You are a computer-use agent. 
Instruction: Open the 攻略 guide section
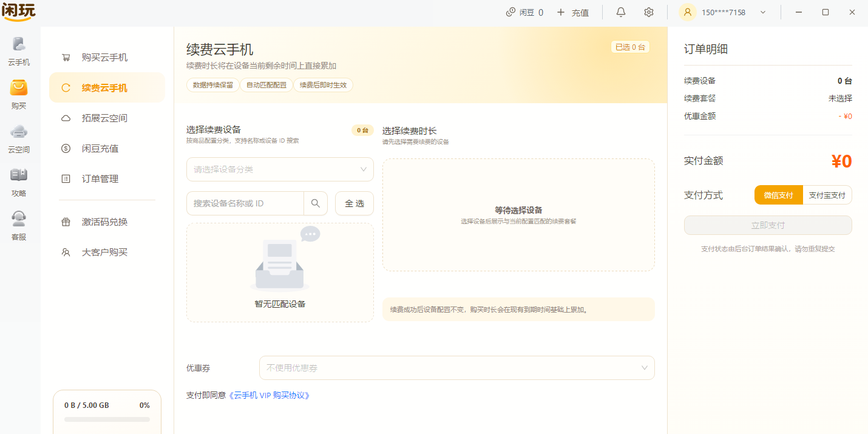(19, 183)
